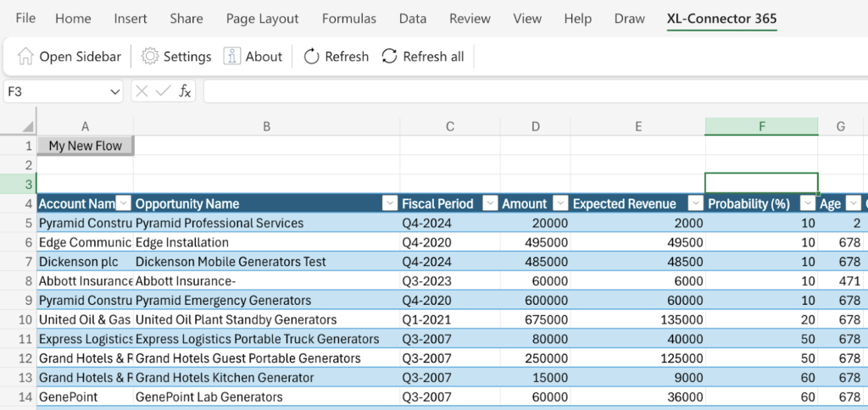Image resolution: width=868 pixels, height=410 pixels.
Task: Click the formula bar cancel X icon
Action: pos(142,91)
